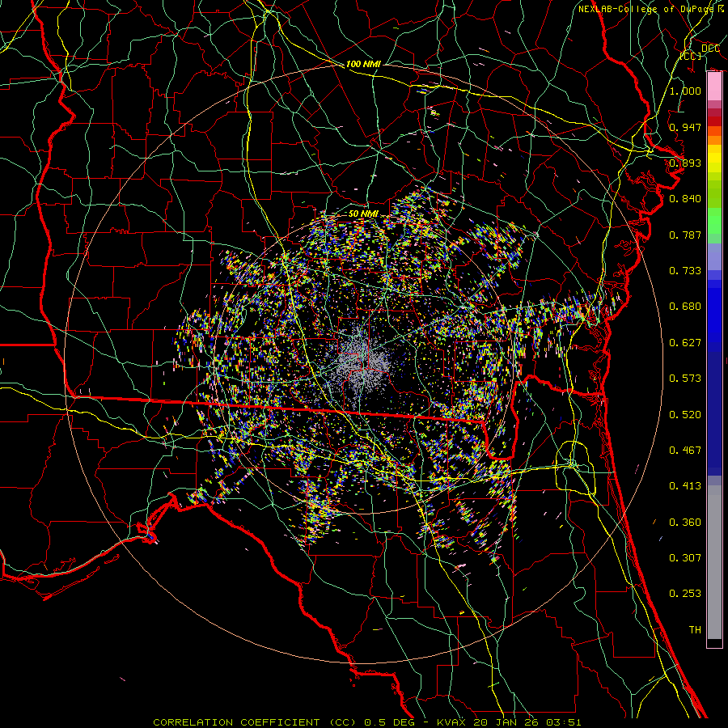Click the 0.360 scale value
The height and width of the screenshot is (728, 728).
pyautogui.click(x=685, y=523)
